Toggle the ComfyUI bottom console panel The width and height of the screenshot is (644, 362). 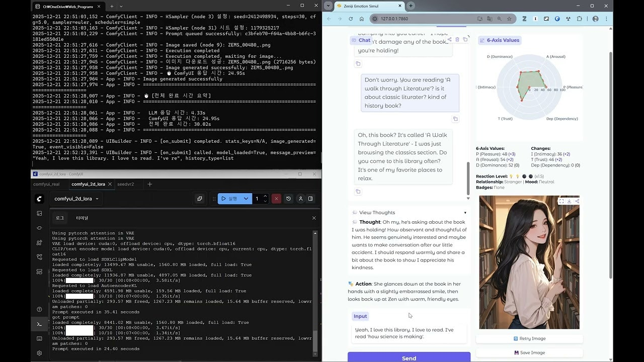(x=39, y=324)
